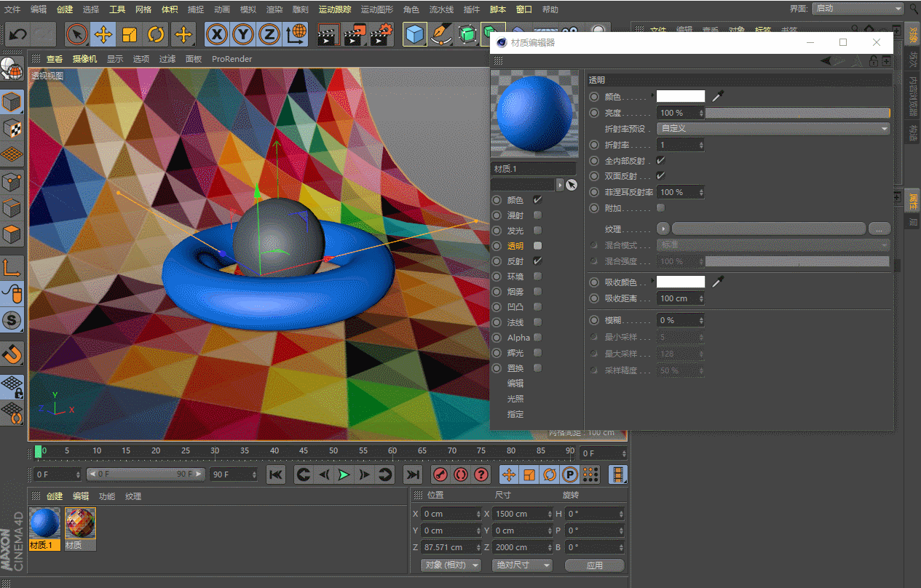The width and height of the screenshot is (921, 588).
Task: Select the Move tool in toolbar
Action: pyautogui.click(x=103, y=34)
